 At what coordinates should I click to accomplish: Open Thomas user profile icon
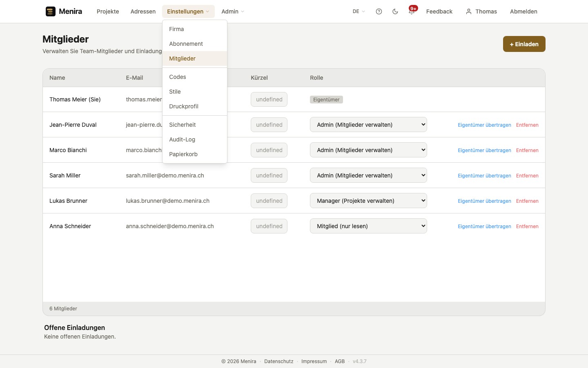pos(469,11)
